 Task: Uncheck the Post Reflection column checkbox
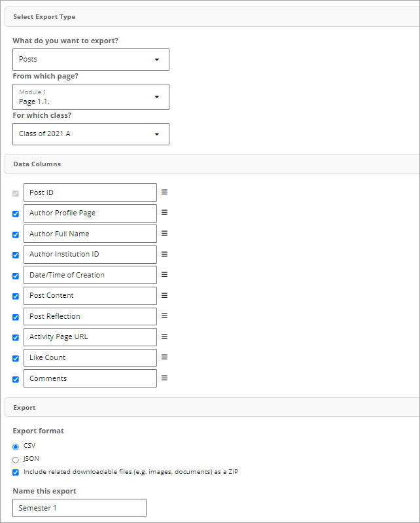coord(16,317)
